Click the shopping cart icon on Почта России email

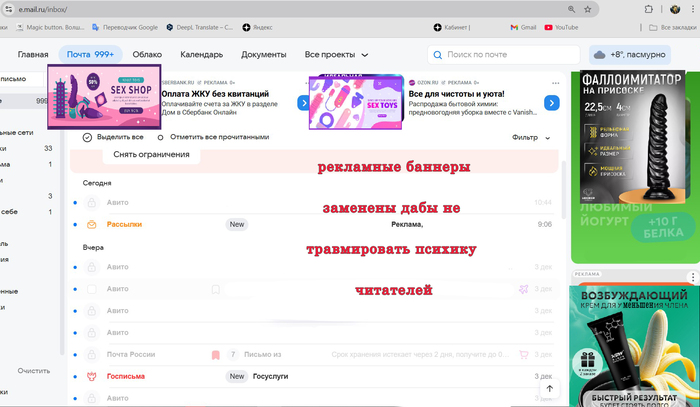click(522, 354)
